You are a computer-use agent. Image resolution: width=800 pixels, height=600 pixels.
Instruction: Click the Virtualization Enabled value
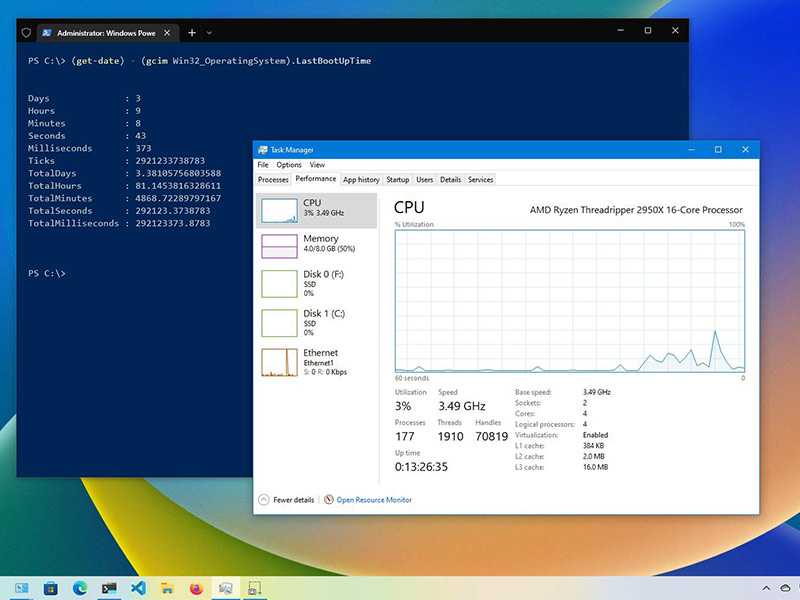click(595, 435)
